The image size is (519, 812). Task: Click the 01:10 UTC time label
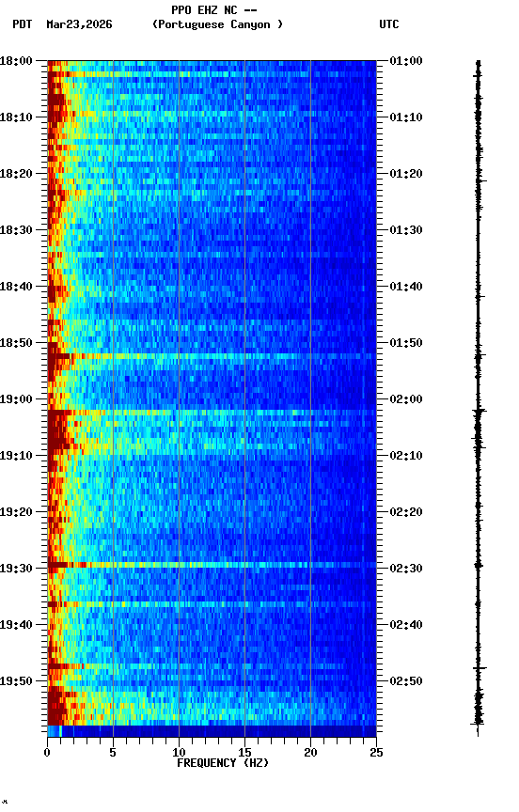(x=406, y=117)
